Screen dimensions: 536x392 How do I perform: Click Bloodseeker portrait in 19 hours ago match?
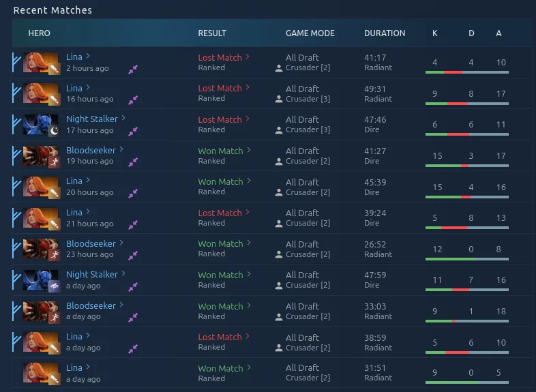(x=40, y=156)
